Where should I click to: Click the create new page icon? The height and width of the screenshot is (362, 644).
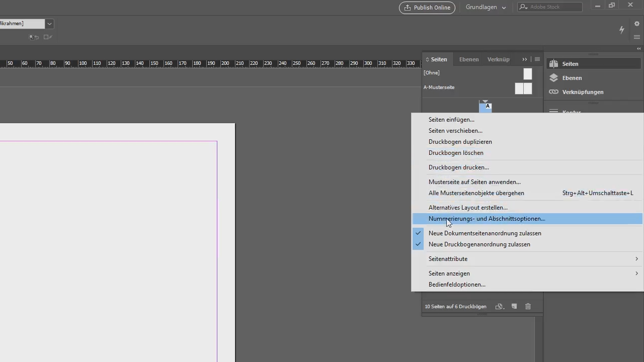[x=514, y=306]
